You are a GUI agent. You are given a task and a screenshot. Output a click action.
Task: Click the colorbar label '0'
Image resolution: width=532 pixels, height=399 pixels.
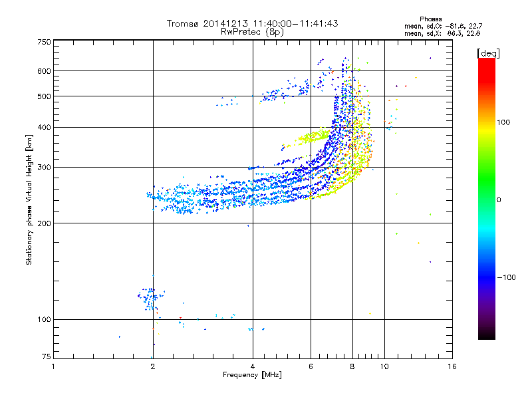coord(499,200)
